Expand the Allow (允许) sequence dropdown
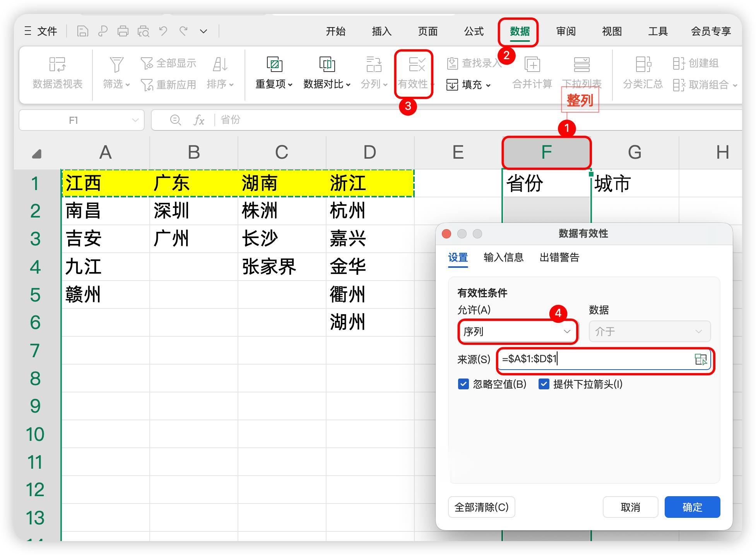The width and height of the screenshot is (756, 555). click(x=566, y=332)
